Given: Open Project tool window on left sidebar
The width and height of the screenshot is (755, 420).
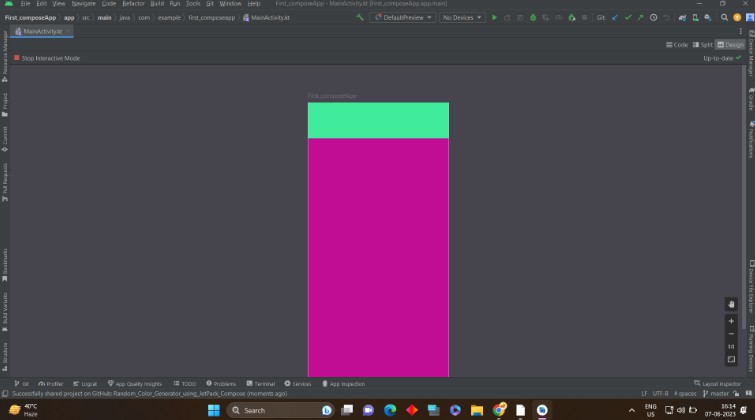Looking at the screenshot, I should [x=5, y=105].
